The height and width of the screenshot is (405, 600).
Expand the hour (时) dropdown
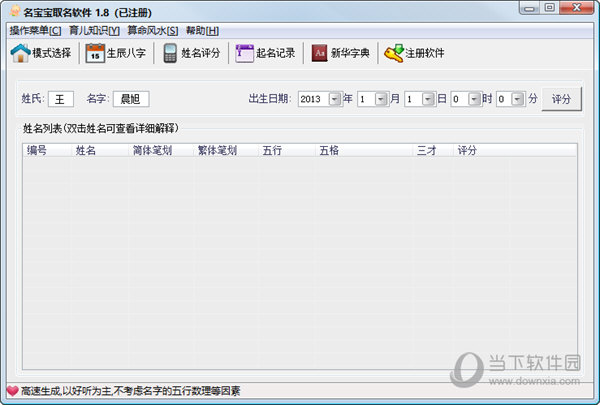[x=474, y=99]
